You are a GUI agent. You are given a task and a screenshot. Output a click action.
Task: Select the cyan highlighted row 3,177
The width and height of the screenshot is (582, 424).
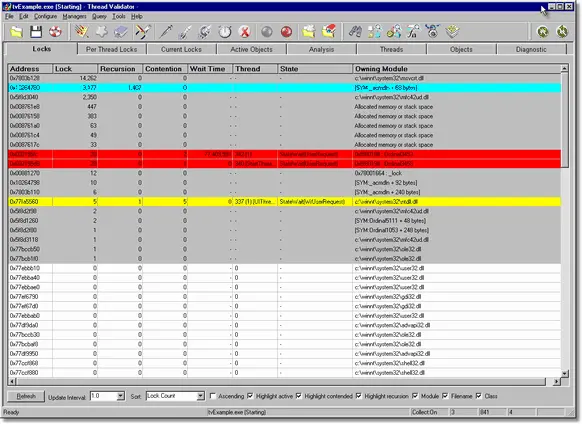284,88
